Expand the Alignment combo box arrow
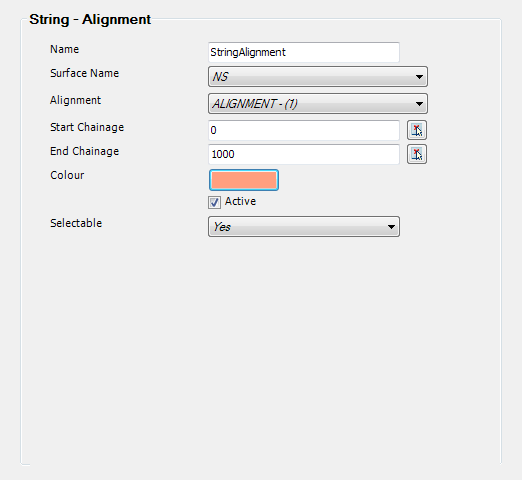Viewport: 522px width, 480px height. point(419,104)
